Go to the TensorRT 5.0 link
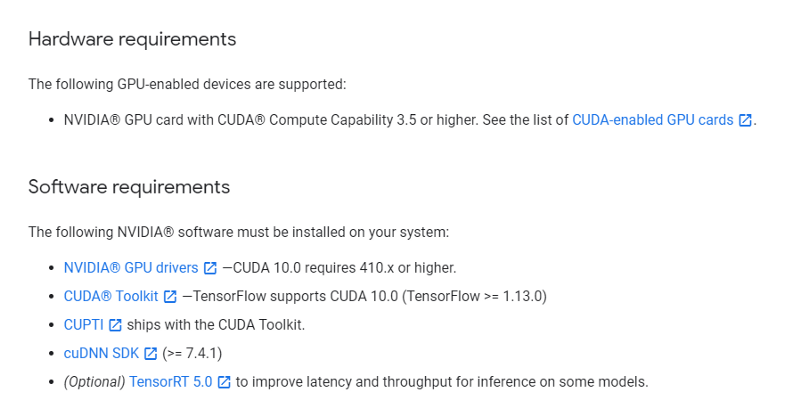The width and height of the screenshot is (800, 416). 170,382
